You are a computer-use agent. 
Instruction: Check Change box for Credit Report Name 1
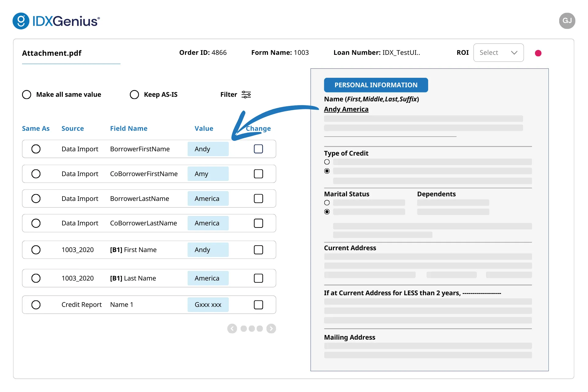pyautogui.click(x=258, y=304)
